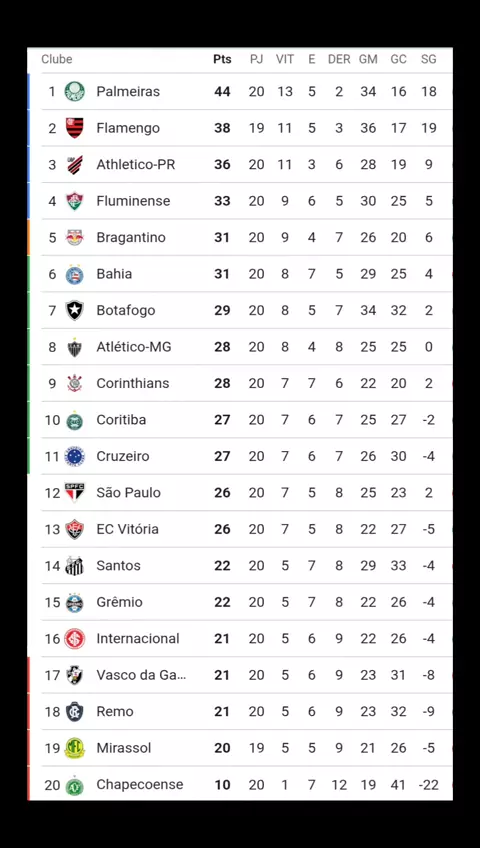The width and height of the screenshot is (480, 848).
Task: Click the Clube column header
Action: [x=57, y=59]
